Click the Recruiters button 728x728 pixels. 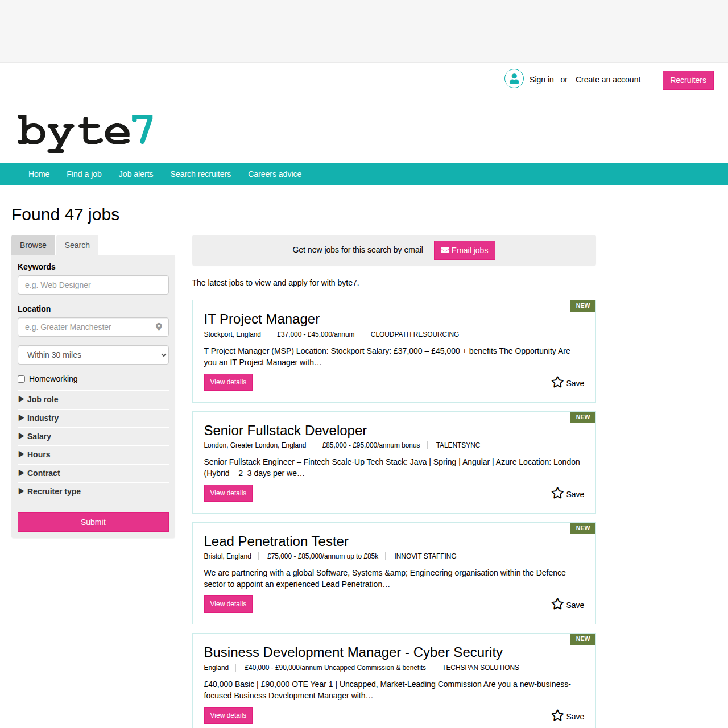688,80
